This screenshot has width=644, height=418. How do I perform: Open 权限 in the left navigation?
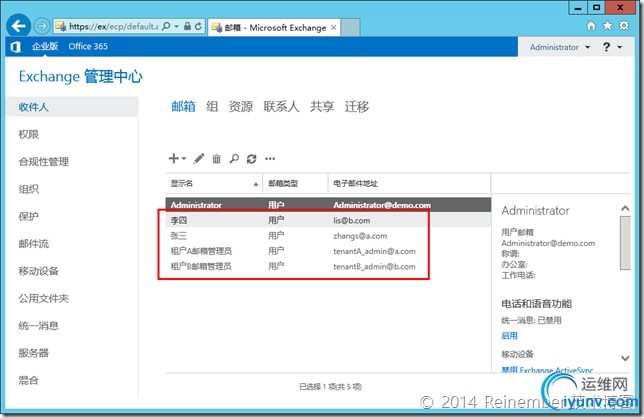(x=29, y=134)
